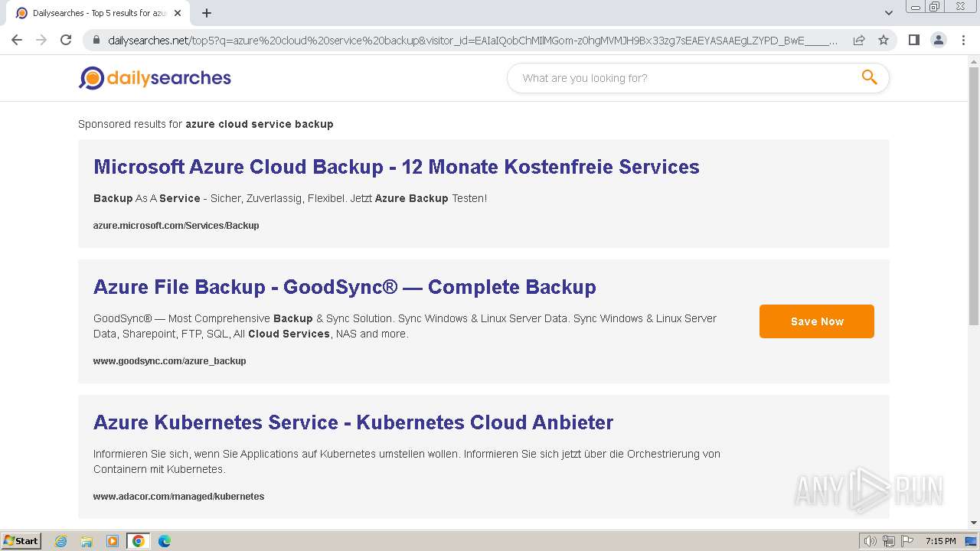Screen dimensions: 980x551
Task: Open the volume control in system tray
Action: [870, 541]
